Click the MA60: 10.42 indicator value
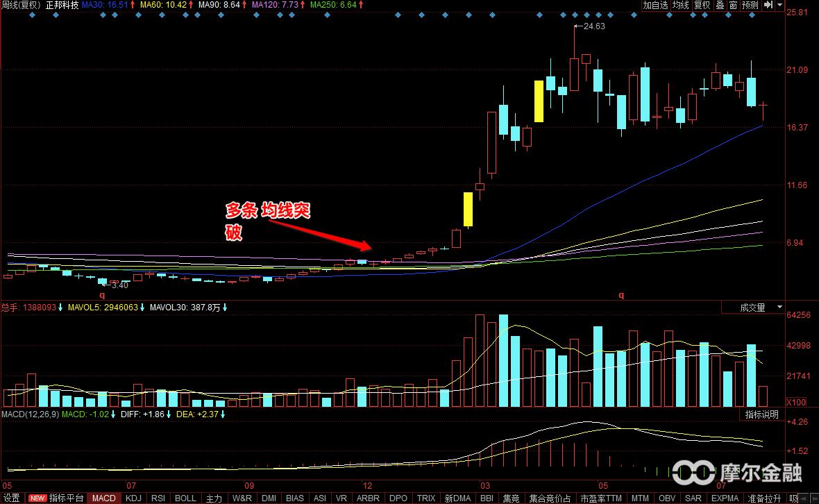This screenshot has width=819, height=504. coord(164,5)
